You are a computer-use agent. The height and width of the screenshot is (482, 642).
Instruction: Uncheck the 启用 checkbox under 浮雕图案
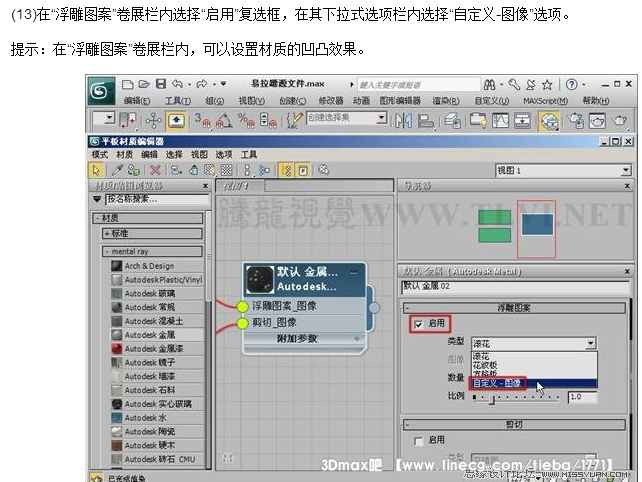click(418, 324)
